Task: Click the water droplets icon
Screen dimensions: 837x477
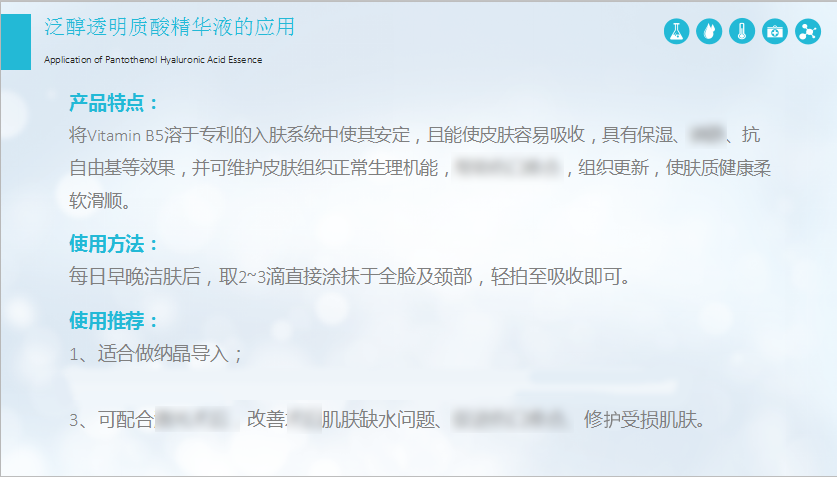Action: pos(709,31)
